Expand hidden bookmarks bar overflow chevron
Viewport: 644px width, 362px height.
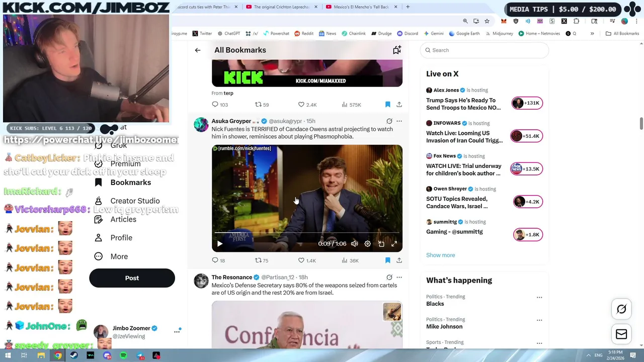(x=592, y=34)
